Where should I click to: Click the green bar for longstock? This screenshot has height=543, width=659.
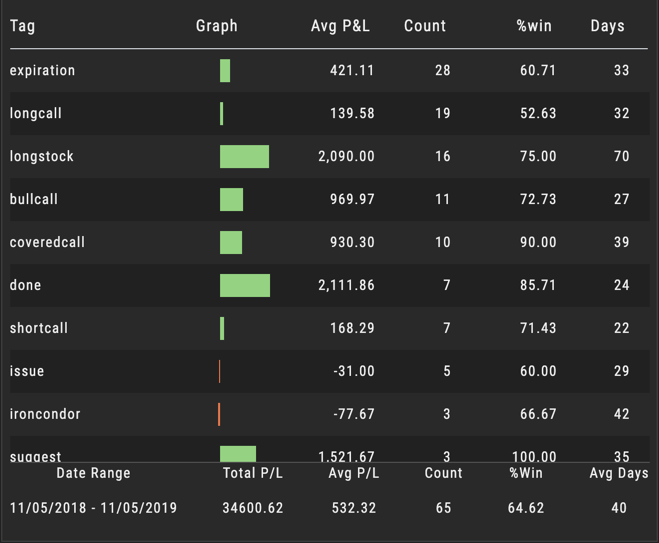coord(244,157)
